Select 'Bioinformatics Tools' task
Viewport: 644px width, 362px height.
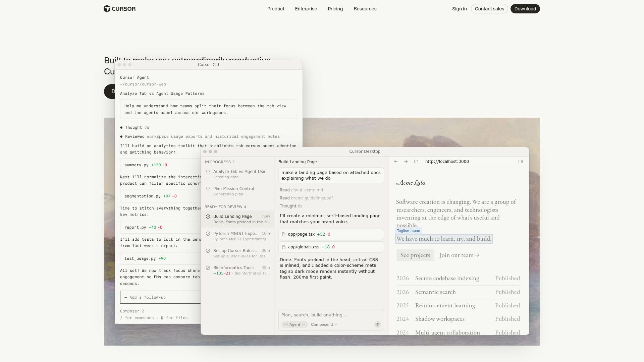(x=237, y=270)
